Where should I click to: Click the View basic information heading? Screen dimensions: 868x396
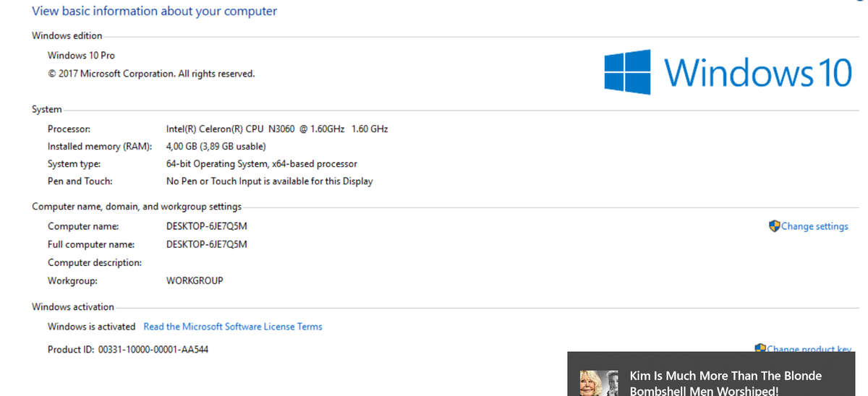click(x=154, y=11)
